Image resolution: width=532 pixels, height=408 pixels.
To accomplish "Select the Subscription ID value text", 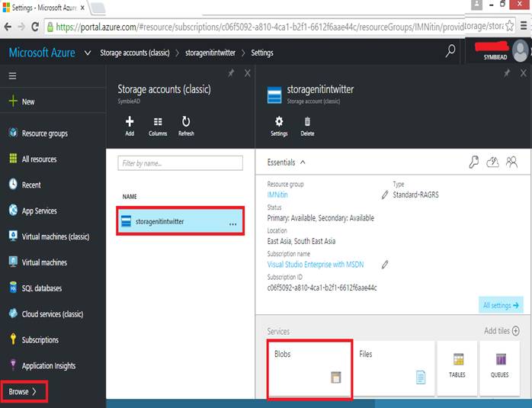I will coord(322,288).
